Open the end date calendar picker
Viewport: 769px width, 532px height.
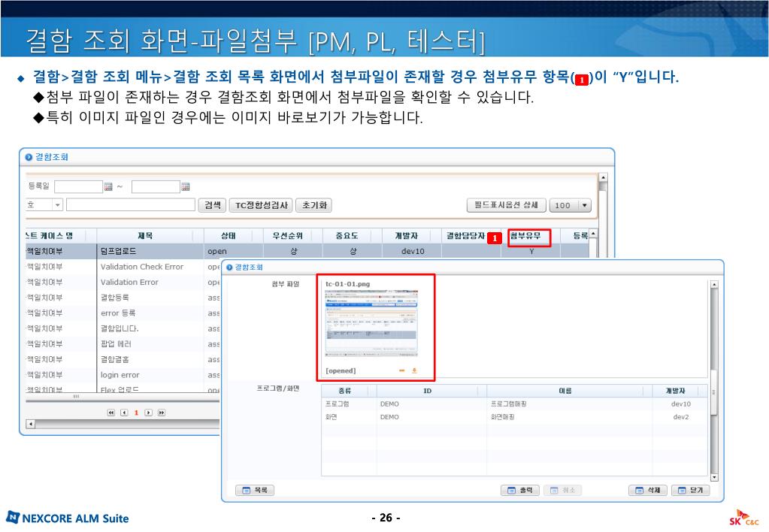[x=186, y=186]
